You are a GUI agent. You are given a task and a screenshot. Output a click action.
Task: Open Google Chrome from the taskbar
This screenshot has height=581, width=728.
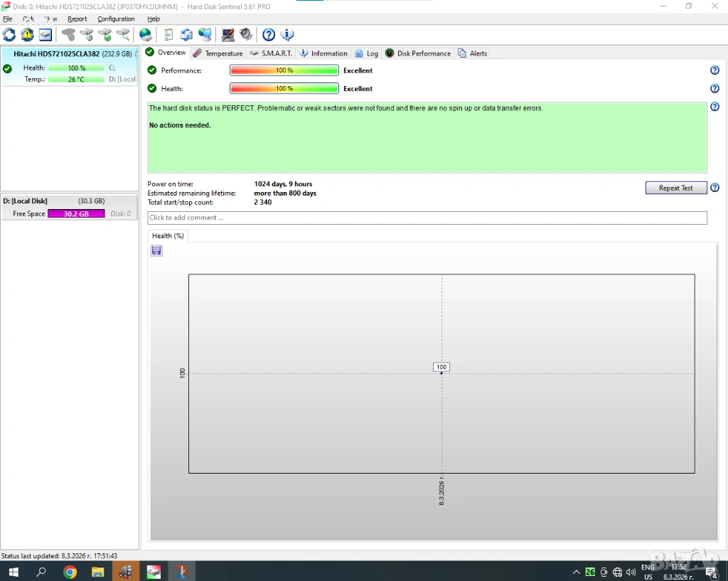point(70,572)
